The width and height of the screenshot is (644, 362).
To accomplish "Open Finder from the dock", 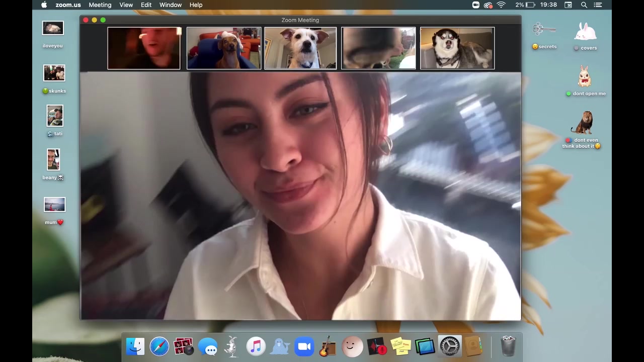I will (x=135, y=346).
